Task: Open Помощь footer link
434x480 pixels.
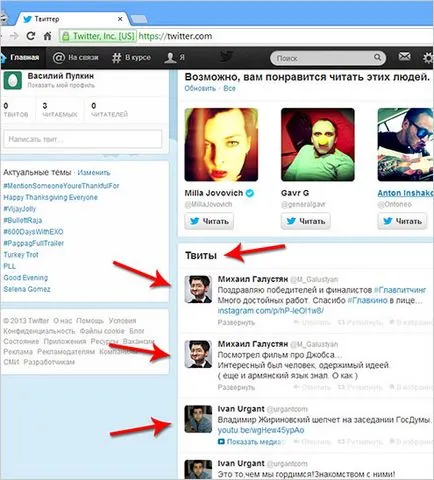Action: point(90,321)
